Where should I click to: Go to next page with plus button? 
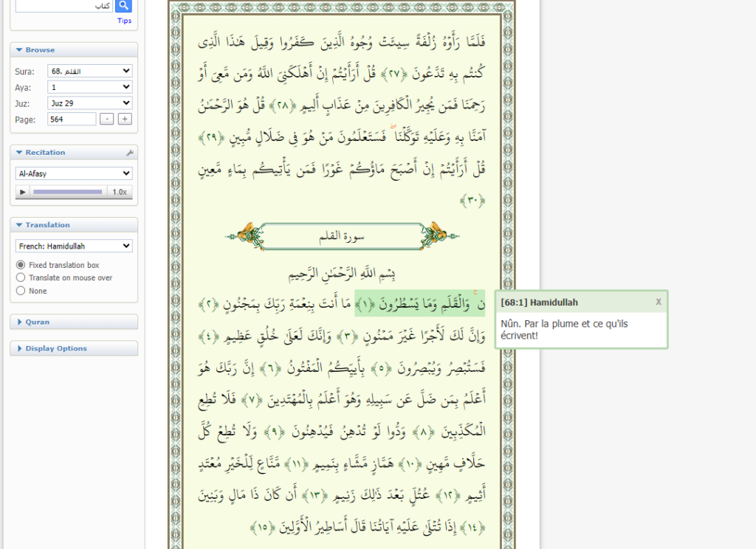pos(125,119)
